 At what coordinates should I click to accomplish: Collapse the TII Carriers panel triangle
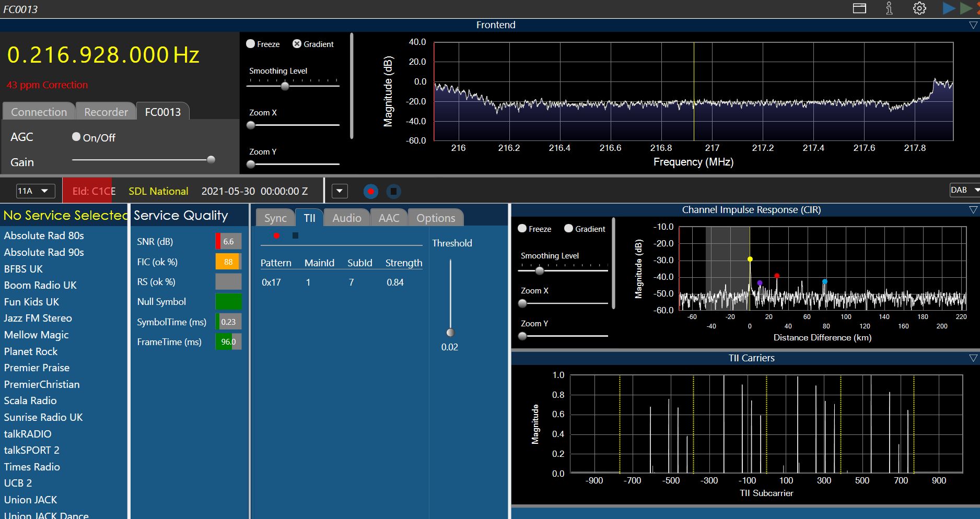coord(973,358)
